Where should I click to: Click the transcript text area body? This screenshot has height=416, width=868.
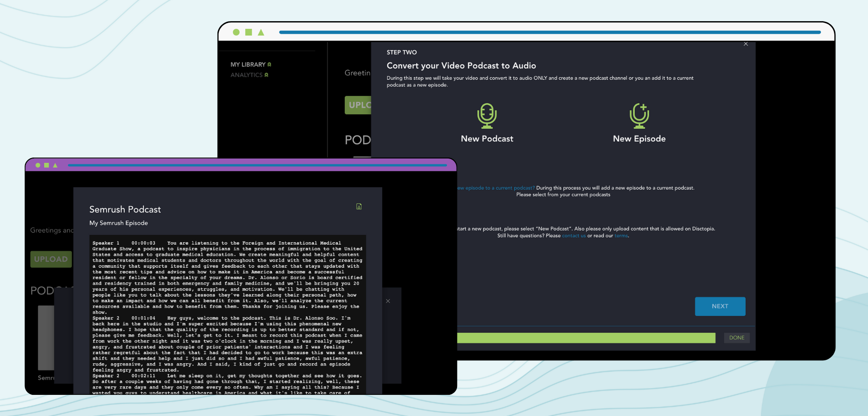click(x=228, y=315)
